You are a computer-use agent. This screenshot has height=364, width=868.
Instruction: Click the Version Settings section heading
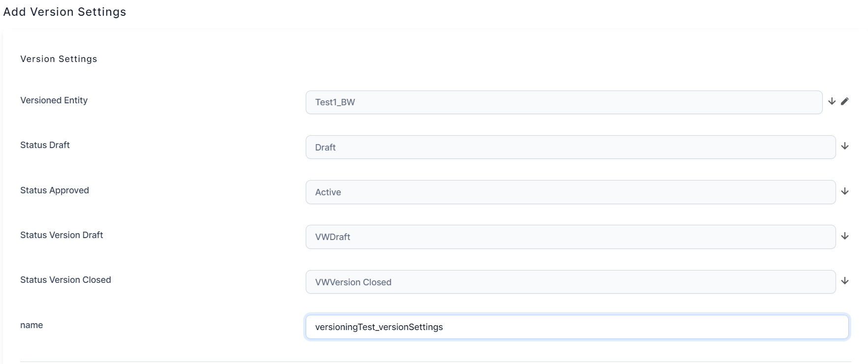tap(59, 59)
